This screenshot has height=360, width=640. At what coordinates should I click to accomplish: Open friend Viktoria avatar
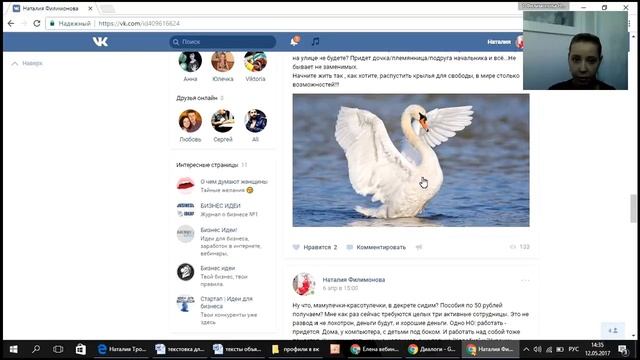[x=256, y=61]
